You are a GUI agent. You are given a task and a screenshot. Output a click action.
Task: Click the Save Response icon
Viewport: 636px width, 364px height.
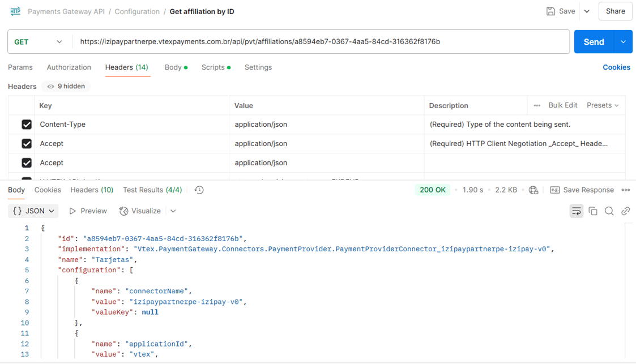tap(555, 190)
